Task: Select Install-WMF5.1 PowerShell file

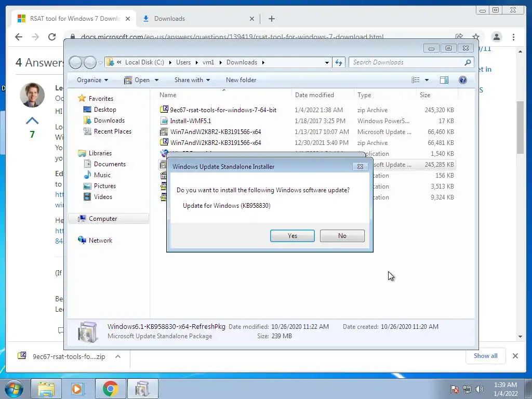Action: (x=307, y=121)
